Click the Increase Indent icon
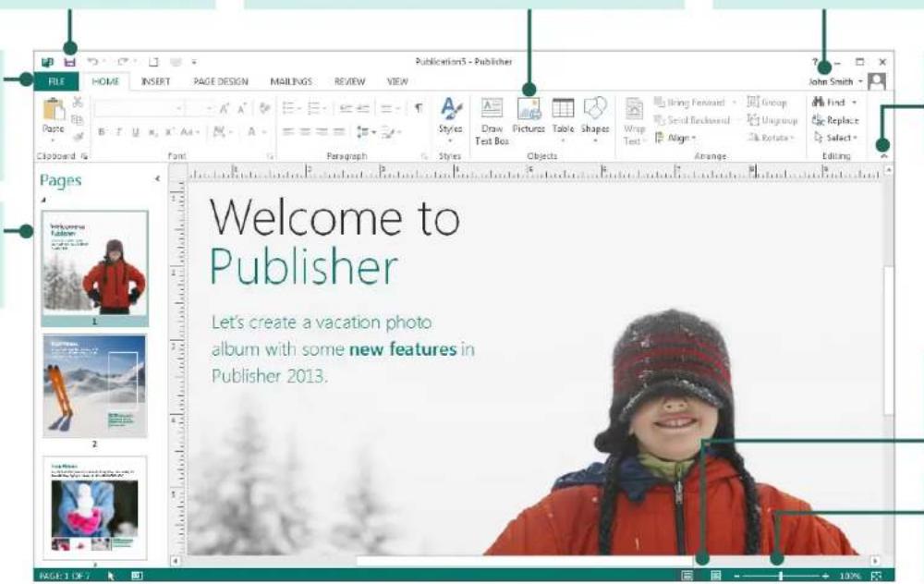The image size is (924, 584). pyautogui.click(x=363, y=108)
